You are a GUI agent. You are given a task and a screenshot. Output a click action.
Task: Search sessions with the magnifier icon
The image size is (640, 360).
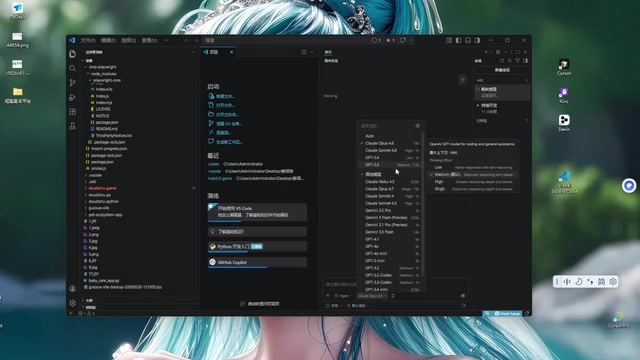[510, 61]
